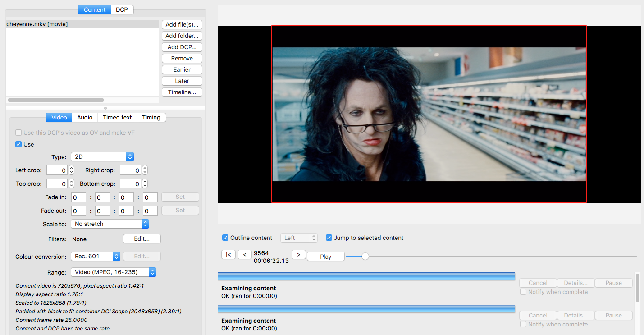Click the job list vertical scrollbar
Image resolution: width=644 pixels, height=335 pixels.
[637, 288]
